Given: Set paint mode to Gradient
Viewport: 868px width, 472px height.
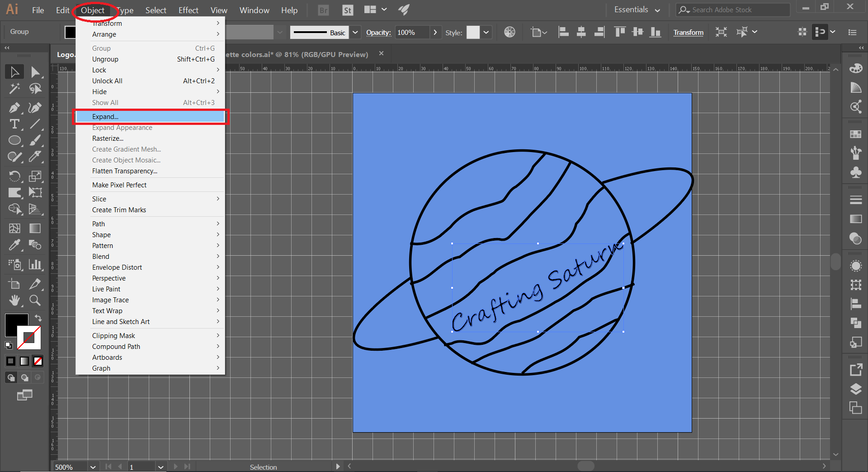Looking at the screenshot, I should click(24, 361).
